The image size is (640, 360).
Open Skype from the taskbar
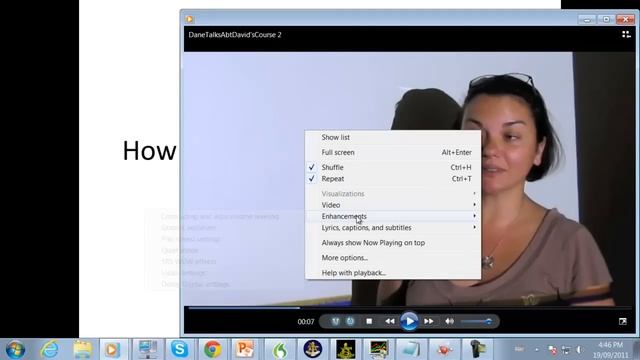[x=179, y=349]
